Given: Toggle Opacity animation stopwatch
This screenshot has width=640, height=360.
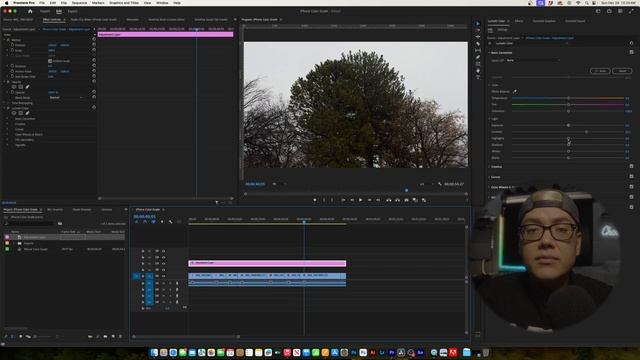Looking at the screenshot, I should pos(12,92).
